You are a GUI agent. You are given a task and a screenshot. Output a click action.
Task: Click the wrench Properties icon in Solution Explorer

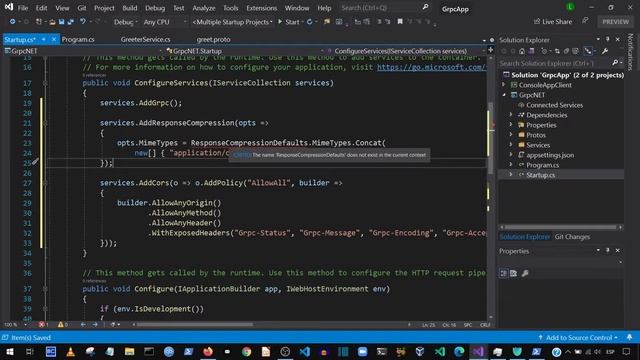605,51
